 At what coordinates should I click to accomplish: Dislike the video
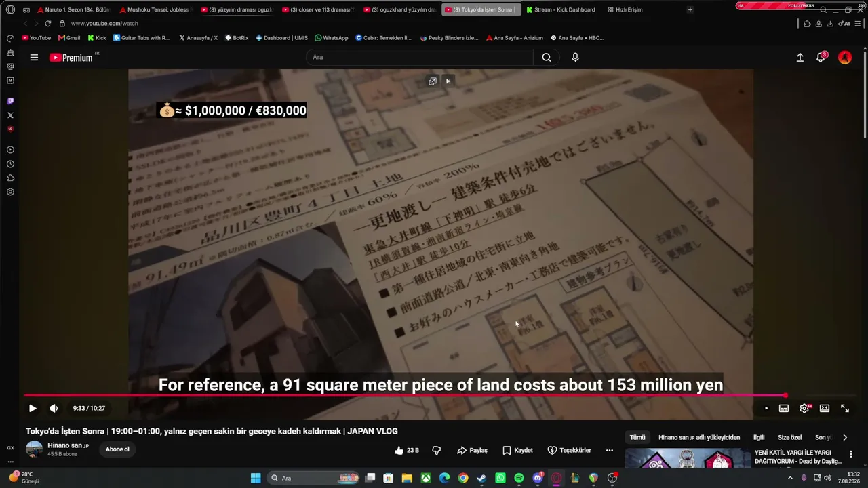(x=437, y=450)
